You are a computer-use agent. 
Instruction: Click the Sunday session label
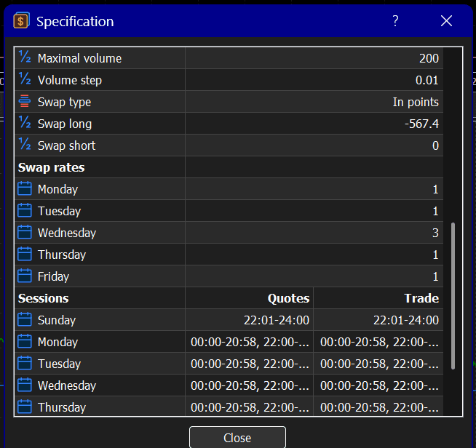point(57,320)
